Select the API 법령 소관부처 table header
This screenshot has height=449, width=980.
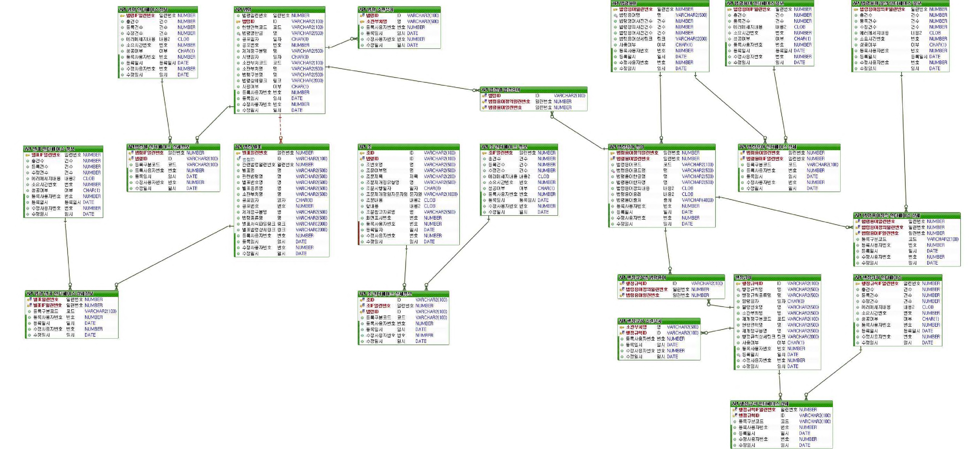point(399,10)
